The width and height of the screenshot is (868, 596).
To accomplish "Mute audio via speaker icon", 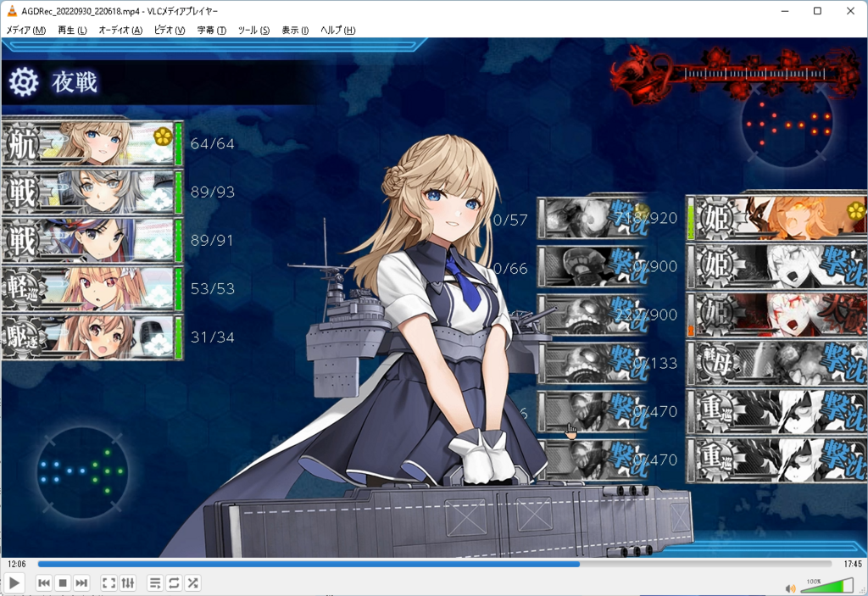I will click(x=790, y=588).
